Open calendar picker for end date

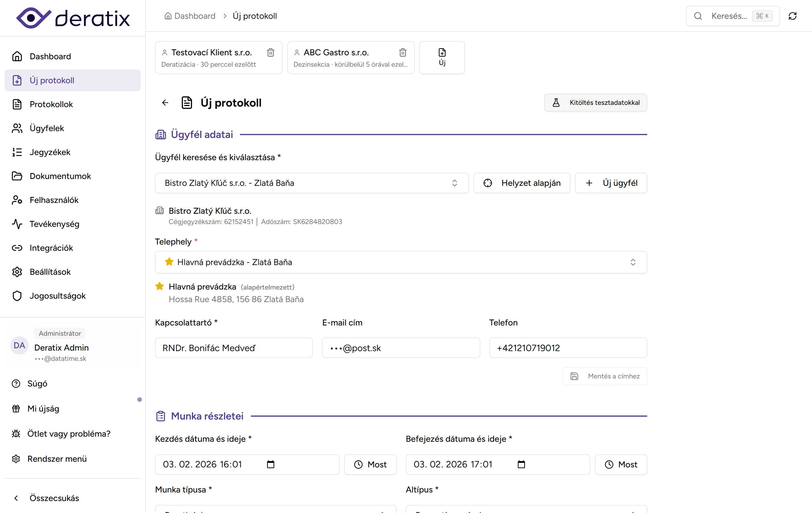521,465
